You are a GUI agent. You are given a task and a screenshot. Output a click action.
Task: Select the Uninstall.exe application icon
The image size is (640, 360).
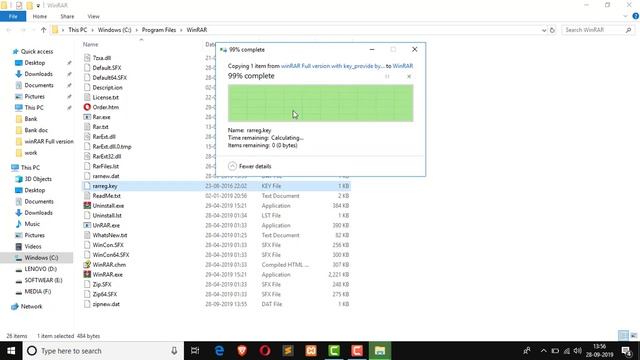[x=87, y=205]
